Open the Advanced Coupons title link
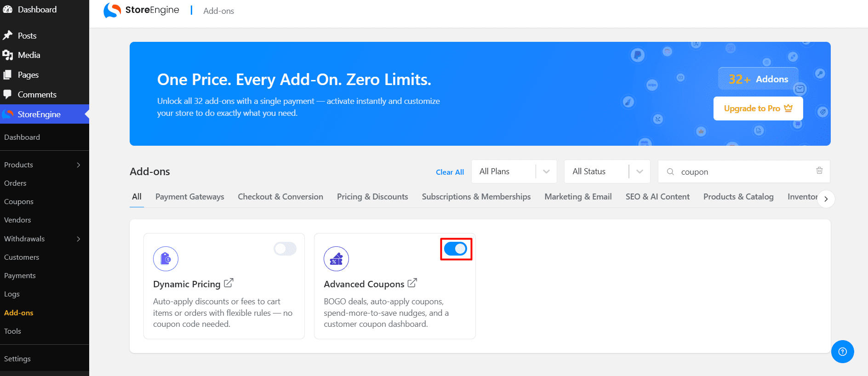This screenshot has height=376, width=868. coord(364,284)
